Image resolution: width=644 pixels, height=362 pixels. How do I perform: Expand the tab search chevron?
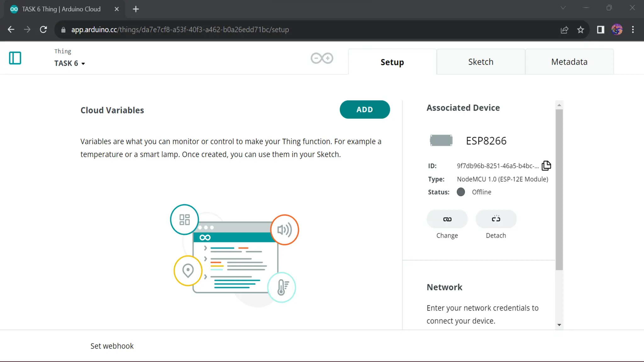[x=563, y=8]
